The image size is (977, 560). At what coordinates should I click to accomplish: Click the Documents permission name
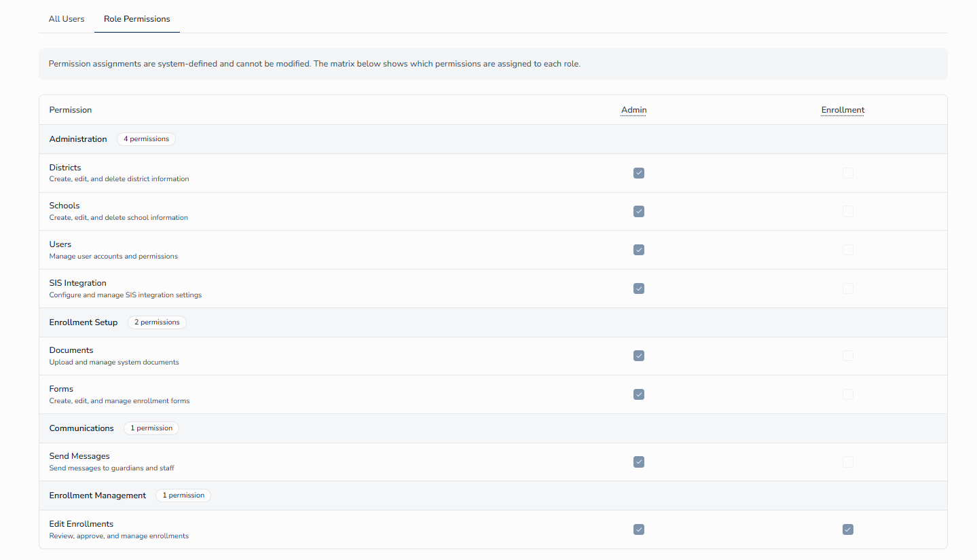coord(71,350)
